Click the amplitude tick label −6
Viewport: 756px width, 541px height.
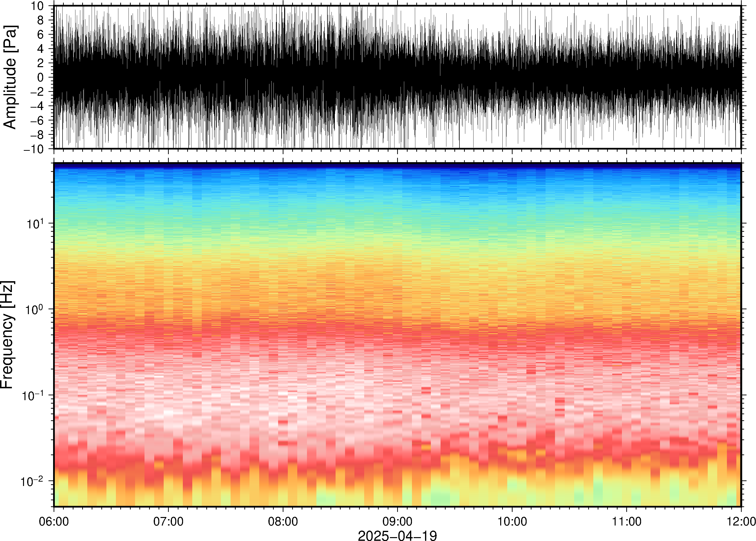coord(37,120)
